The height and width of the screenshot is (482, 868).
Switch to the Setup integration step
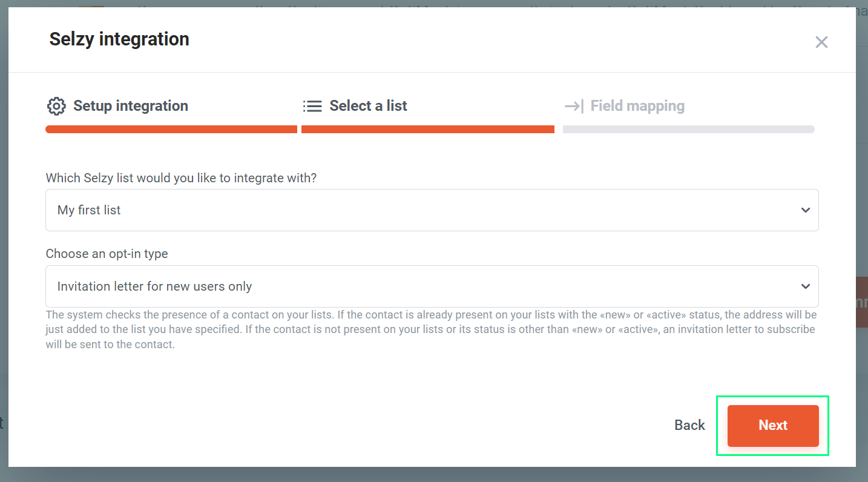131,106
